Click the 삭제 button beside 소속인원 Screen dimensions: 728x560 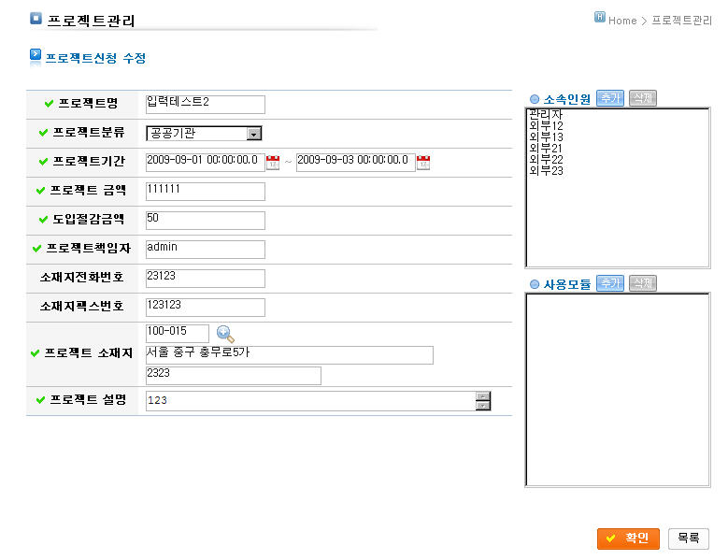[642, 98]
